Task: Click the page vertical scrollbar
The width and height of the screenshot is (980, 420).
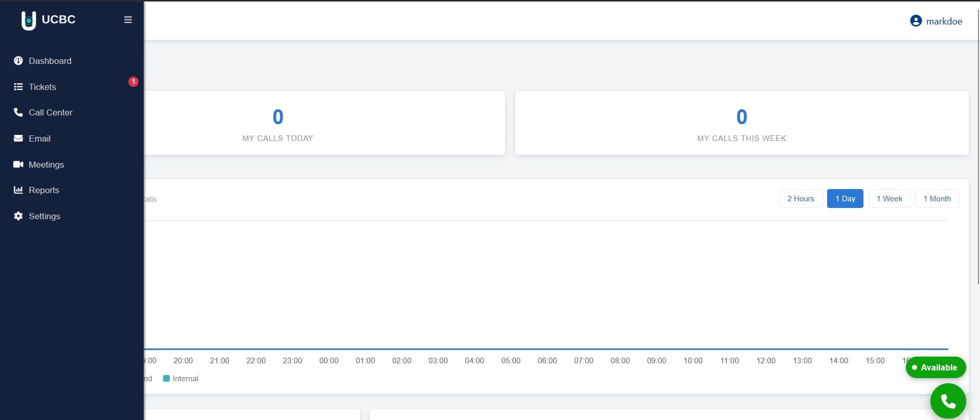Action: [x=977, y=146]
